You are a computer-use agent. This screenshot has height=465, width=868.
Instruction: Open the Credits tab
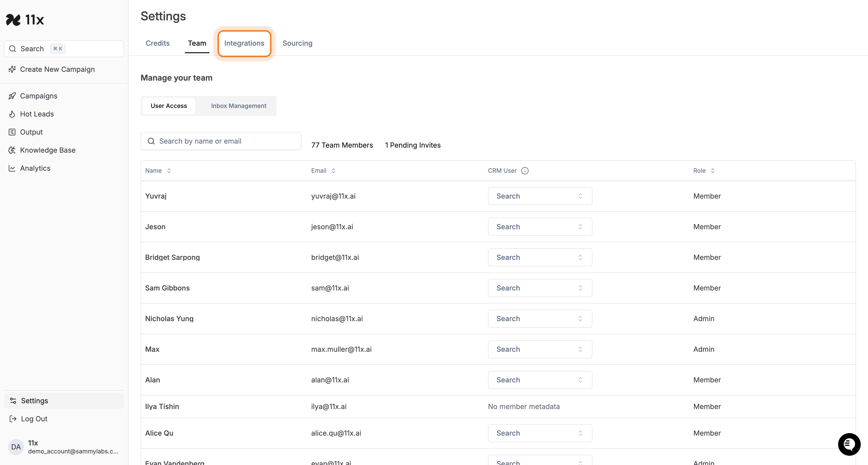(158, 43)
